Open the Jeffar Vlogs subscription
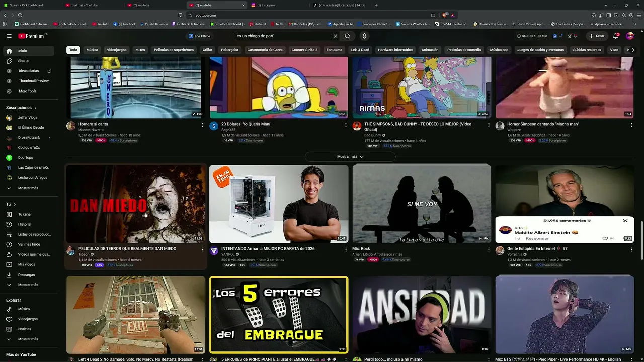 [27, 117]
